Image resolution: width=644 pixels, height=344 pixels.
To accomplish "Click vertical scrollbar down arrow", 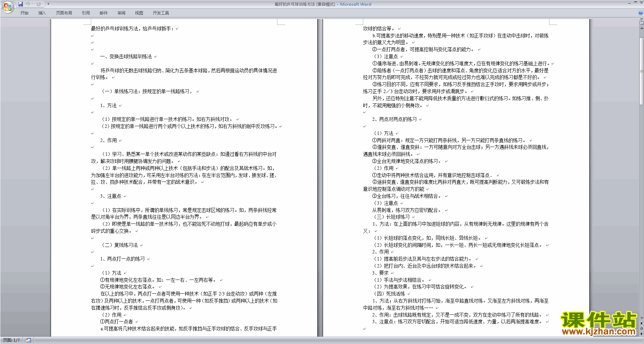I will [x=641, y=318].
